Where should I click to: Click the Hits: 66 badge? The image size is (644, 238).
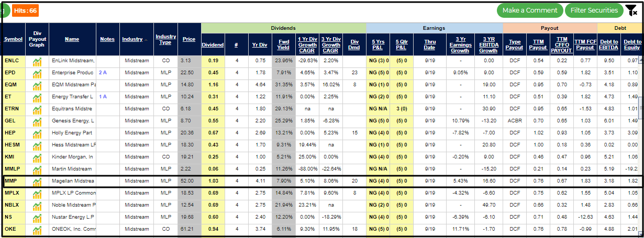(x=25, y=10)
